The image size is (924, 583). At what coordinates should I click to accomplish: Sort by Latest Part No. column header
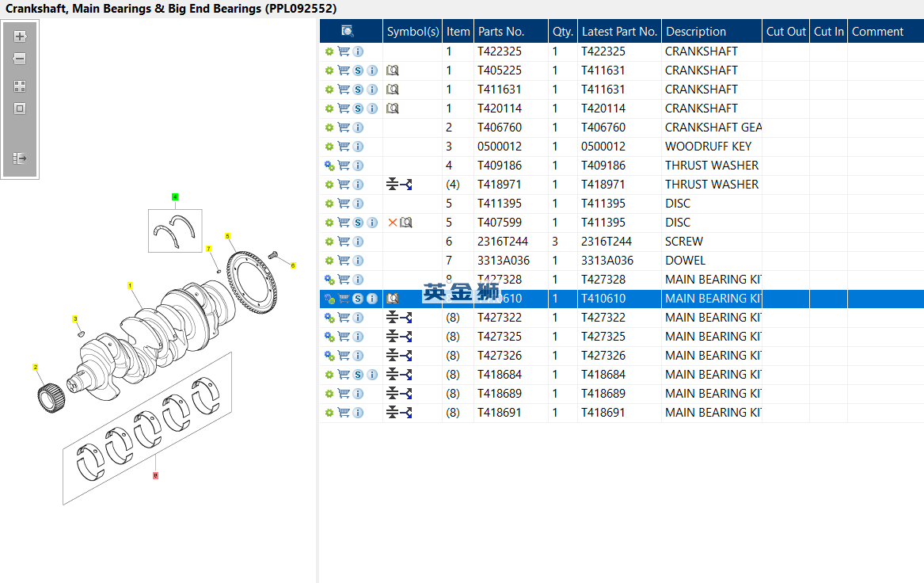[x=619, y=31]
